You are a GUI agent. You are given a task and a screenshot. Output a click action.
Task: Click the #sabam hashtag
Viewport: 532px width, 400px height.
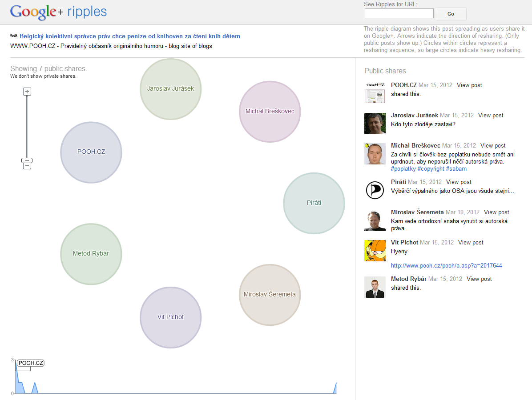pyautogui.click(x=456, y=169)
